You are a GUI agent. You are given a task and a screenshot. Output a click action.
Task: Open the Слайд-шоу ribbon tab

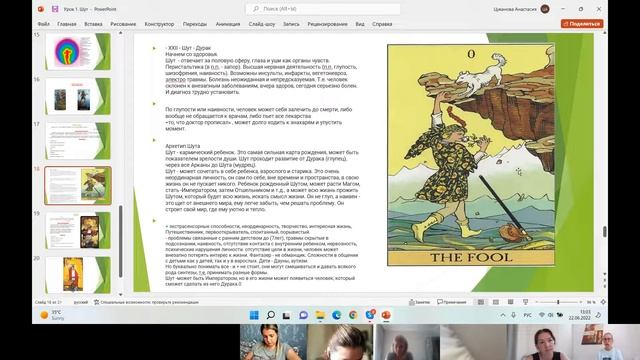click(262, 24)
